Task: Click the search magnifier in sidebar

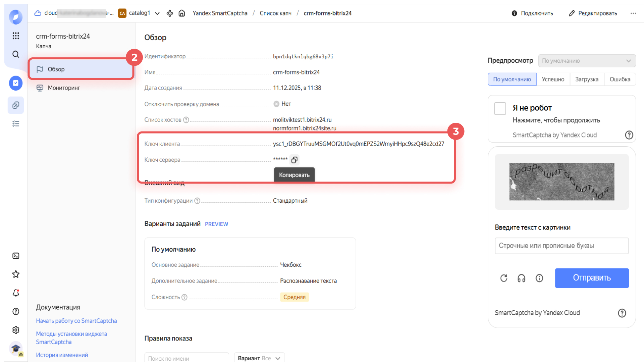Action: pyautogui.click(x=16, y=54)
